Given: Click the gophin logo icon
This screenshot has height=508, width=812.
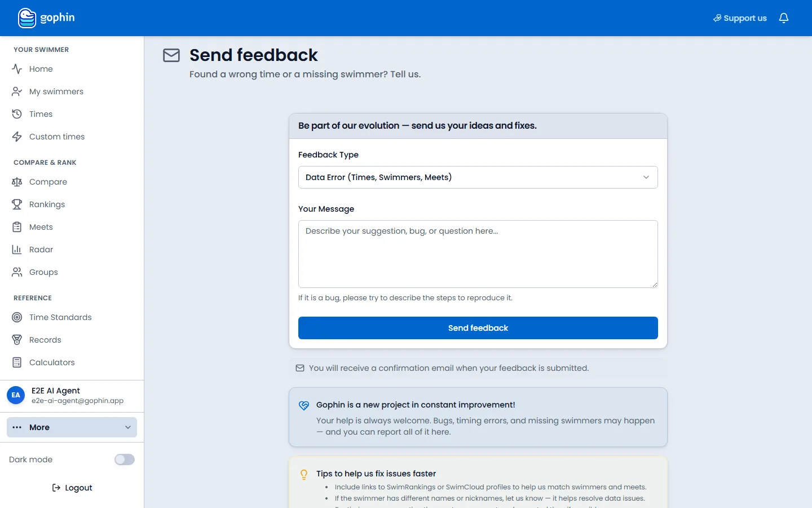Looking at the screenshot, I should pyautogui.click(x=27, y=18).
